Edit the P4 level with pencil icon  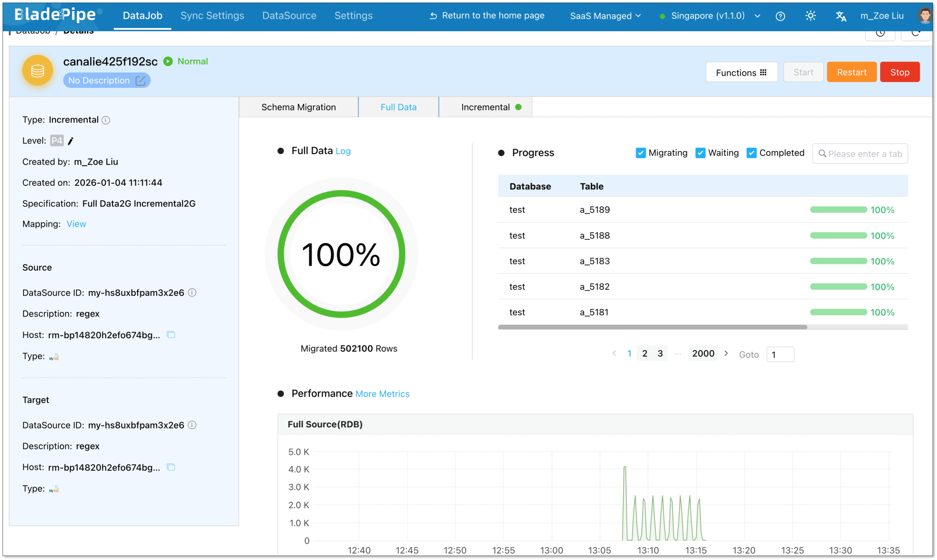[x=71, y=141]
